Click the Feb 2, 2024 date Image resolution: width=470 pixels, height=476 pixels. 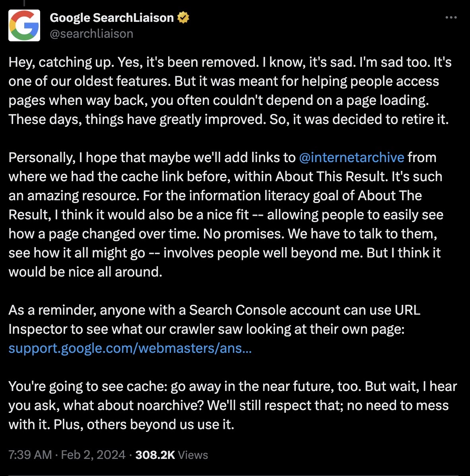coord(93,455)
